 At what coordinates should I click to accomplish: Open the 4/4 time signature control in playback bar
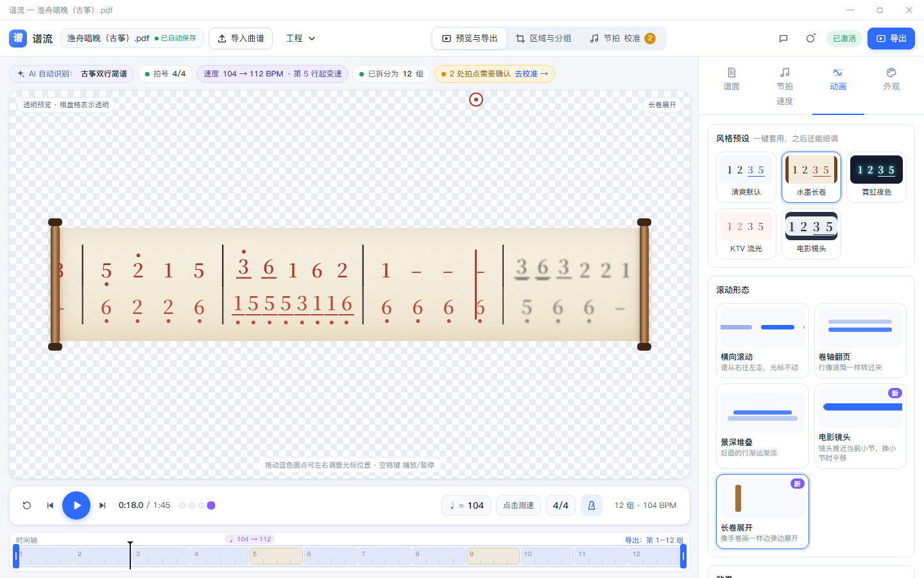[x=560, y=505]
